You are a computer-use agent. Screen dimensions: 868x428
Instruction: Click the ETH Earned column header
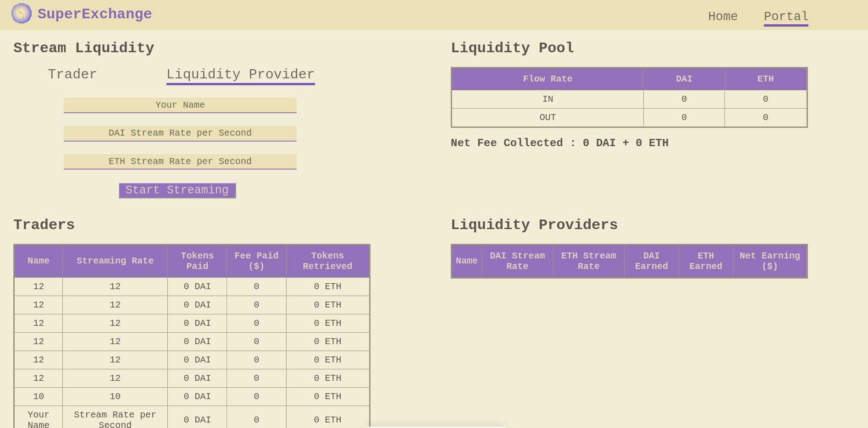click(706, 261)
